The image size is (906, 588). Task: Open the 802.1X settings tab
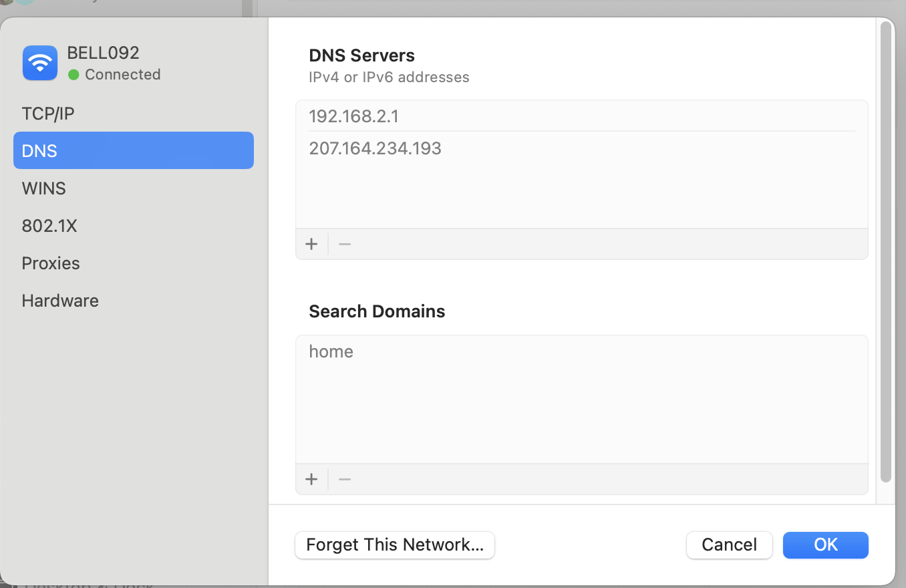pyautogui.click(x=134, y=226)
